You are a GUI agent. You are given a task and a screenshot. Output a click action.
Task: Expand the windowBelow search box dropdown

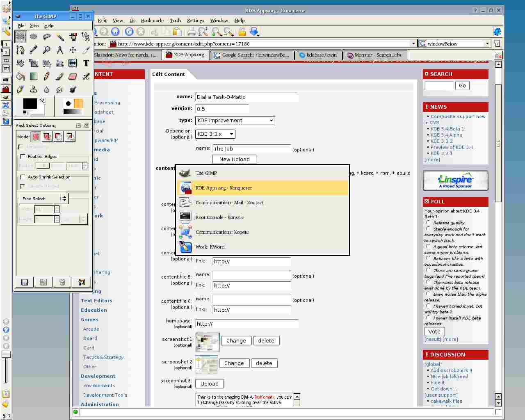pos(487,43)
